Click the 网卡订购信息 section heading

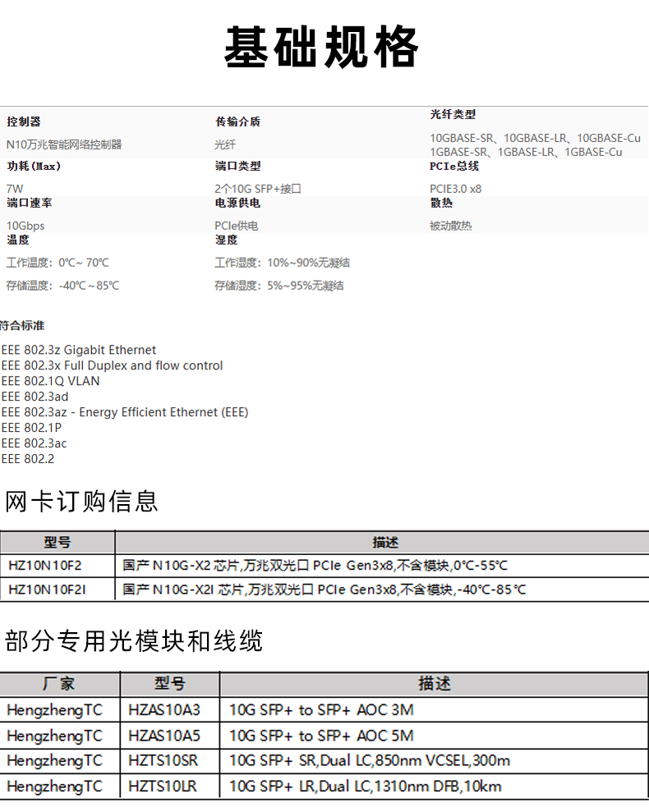(81, 501)
